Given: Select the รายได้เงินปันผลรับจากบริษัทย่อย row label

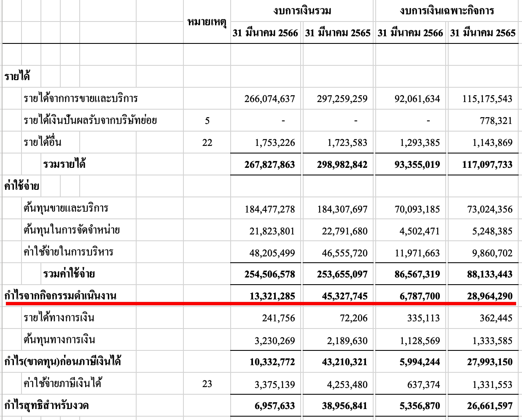Looking at the screenshot, I should tap(90, 121).
